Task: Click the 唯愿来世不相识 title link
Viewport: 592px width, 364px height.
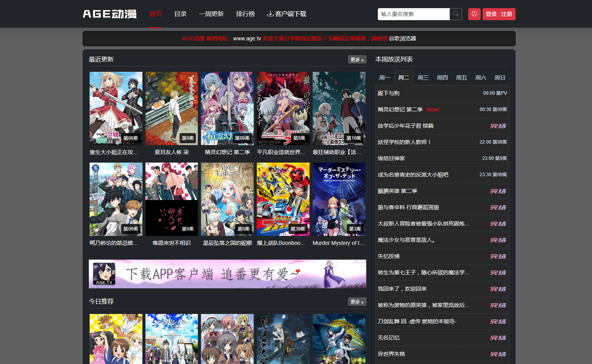Action: [x=172, y=243]
